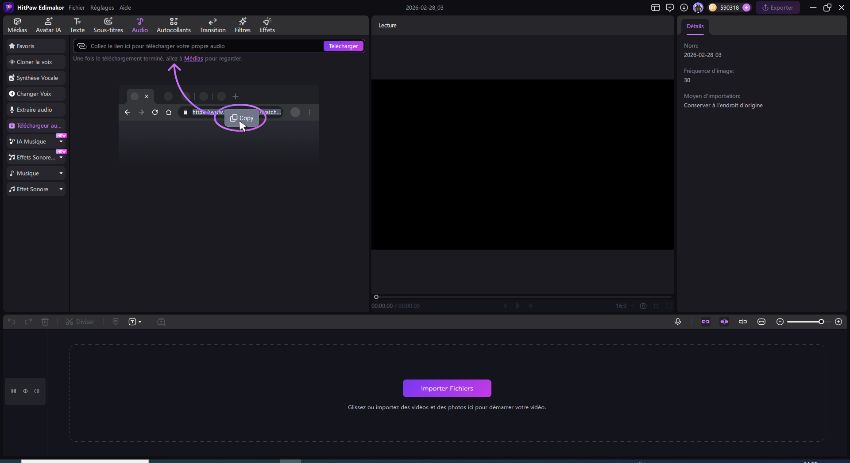The width and height of the screenshot is (850, 463).
Task: Toggle the first purple snapping button in timeline toolbar
Action: [705, 322]
